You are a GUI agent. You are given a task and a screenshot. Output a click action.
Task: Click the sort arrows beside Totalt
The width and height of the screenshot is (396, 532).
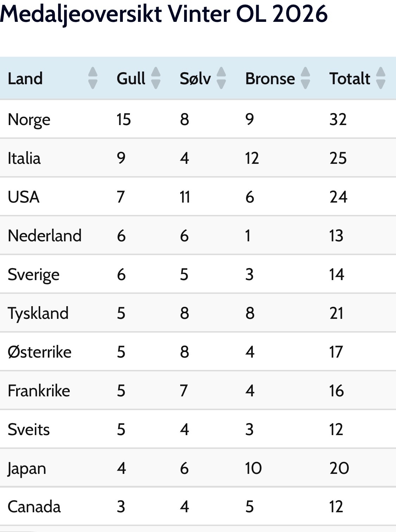pos(381,78)
